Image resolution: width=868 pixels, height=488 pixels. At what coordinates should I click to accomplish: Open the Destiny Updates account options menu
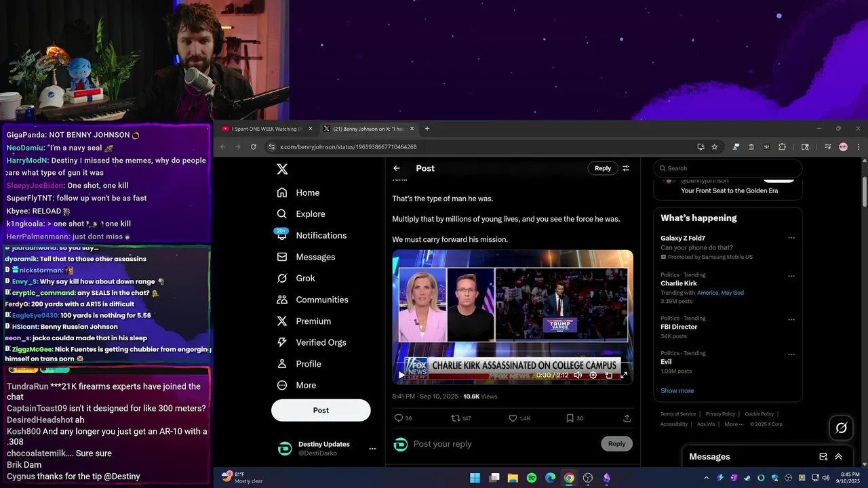(x=372, y=449)
